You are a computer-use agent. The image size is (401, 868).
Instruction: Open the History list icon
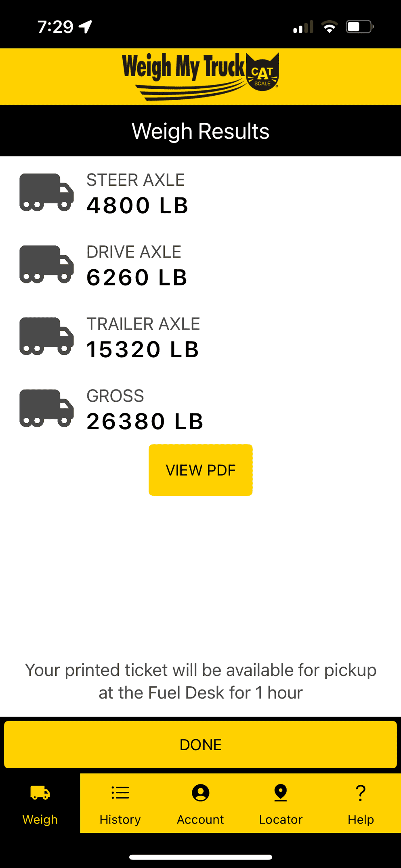[120, 793]
